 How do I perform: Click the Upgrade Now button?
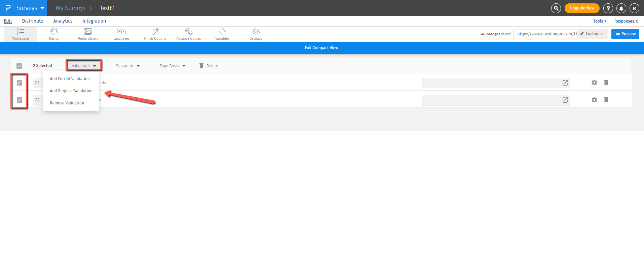coord(582,8)
